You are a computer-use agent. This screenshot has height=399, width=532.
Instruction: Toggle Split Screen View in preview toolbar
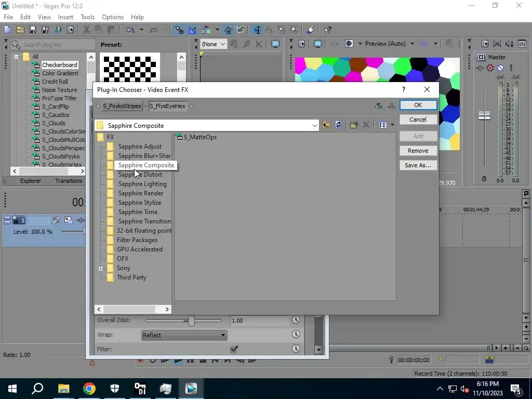pos(349,44)
